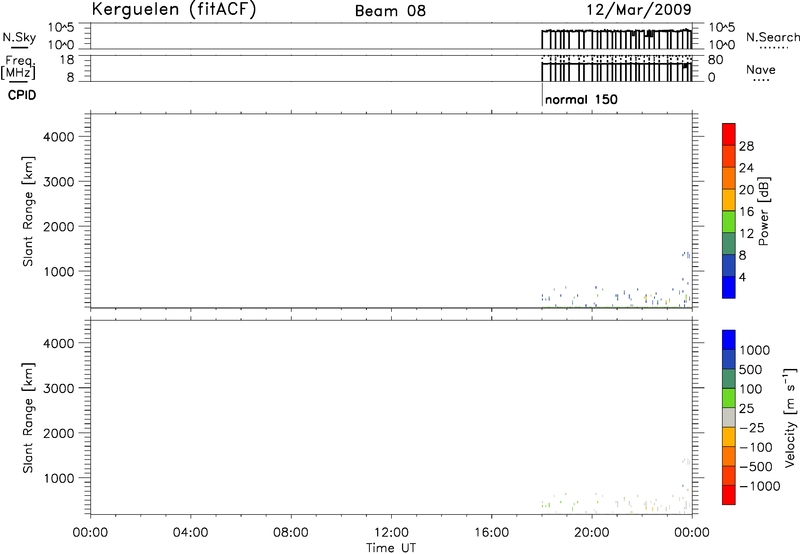Pick the teal Power segment 8 to 12
This screenshot has width=800, height=554.
tap(729, 243)
